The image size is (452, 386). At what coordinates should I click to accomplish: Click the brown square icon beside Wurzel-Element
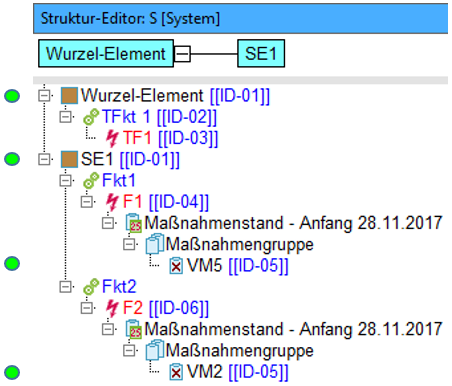click(69, 96)
